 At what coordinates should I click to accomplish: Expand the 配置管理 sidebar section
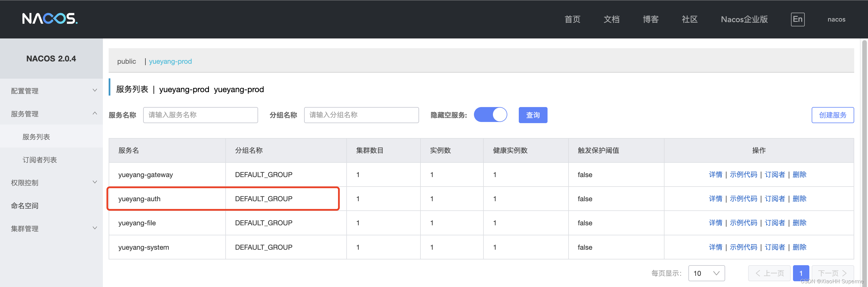[x=51, y=90]
